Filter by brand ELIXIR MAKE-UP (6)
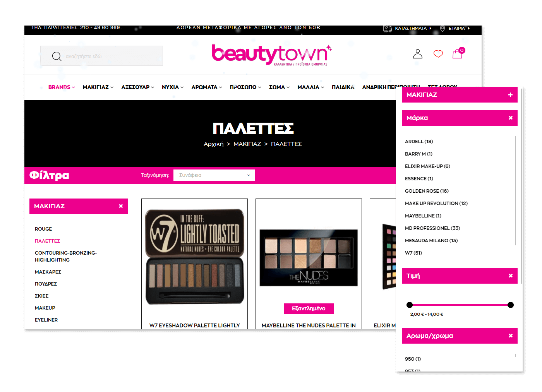This screenshot has width=542, height=392. (x=427, y=166)
